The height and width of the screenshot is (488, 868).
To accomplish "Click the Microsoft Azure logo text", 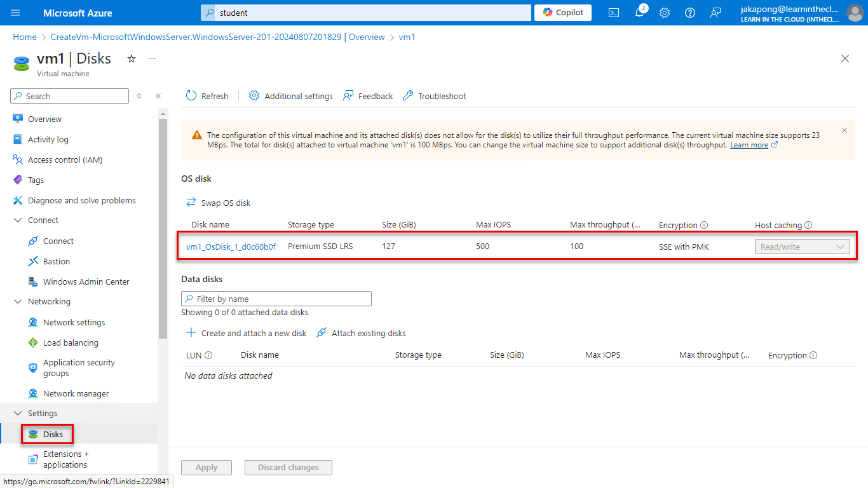I will pyautogui.click(x=78, y=13).
